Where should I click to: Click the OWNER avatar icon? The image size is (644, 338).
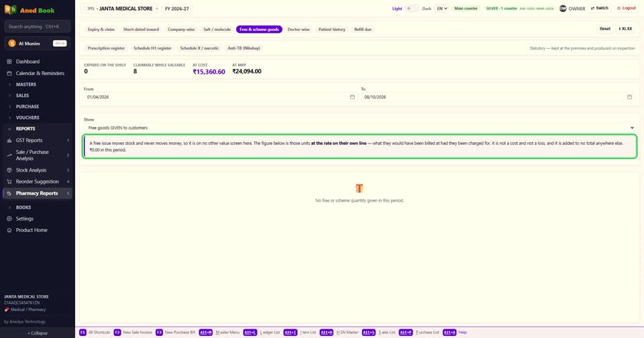tap(563, 8)
